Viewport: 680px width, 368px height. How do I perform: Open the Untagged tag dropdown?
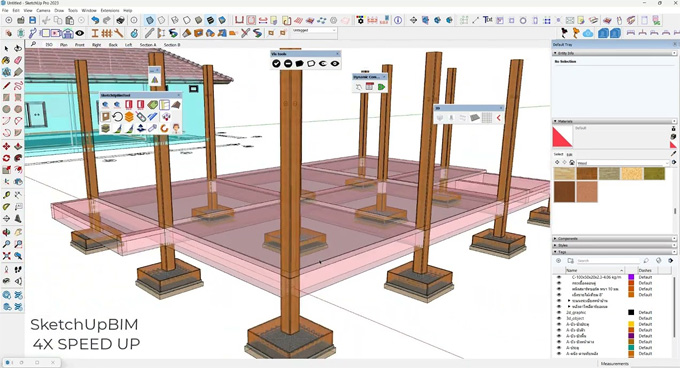pos(314,30)
